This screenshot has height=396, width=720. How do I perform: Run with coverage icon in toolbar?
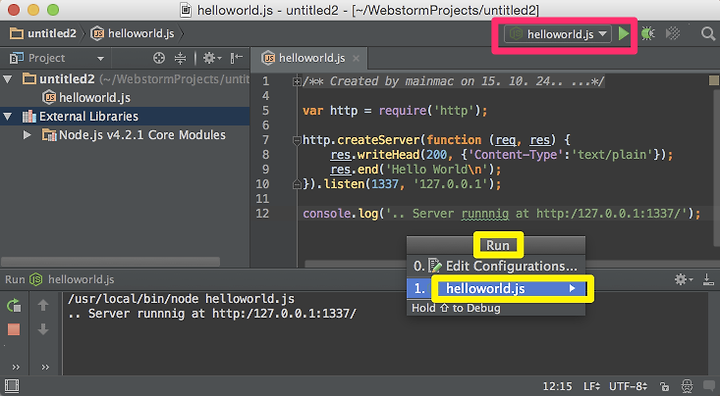click(673, 34)
